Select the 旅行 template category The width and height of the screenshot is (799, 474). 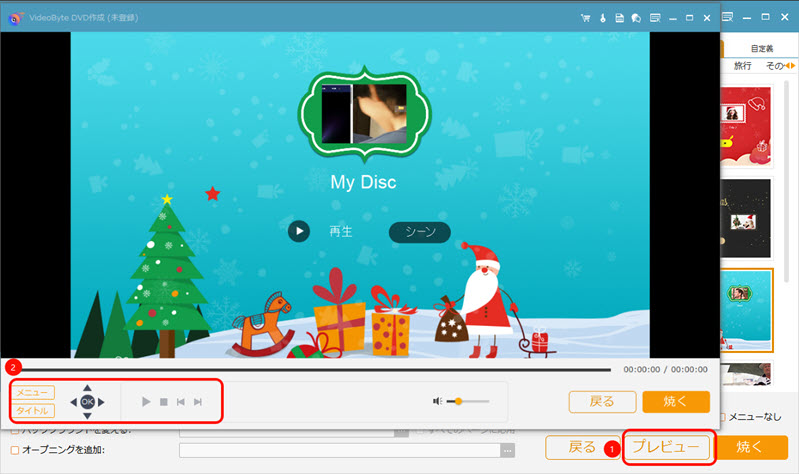point(742,66)
